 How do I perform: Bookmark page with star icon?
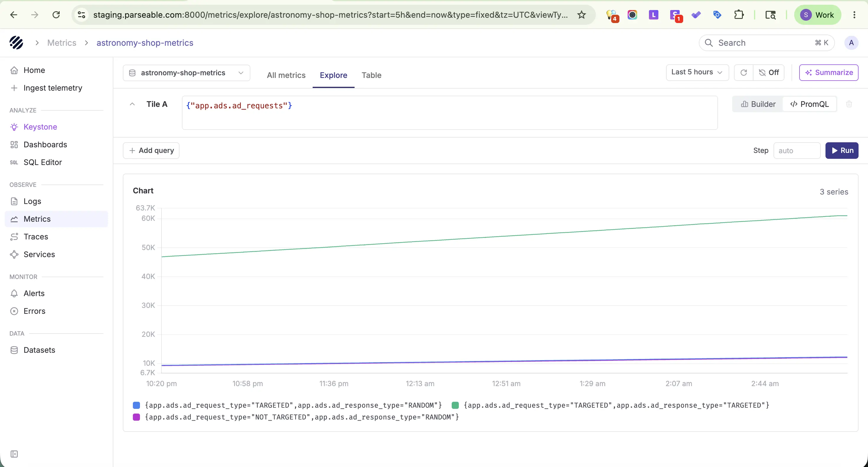tap(581, 15)
